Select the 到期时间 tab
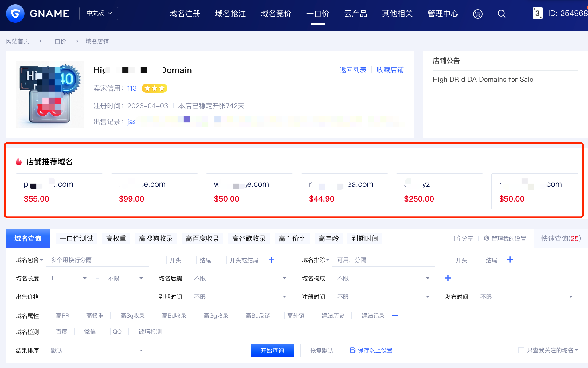The image size is (588, 368). (365, 238)
